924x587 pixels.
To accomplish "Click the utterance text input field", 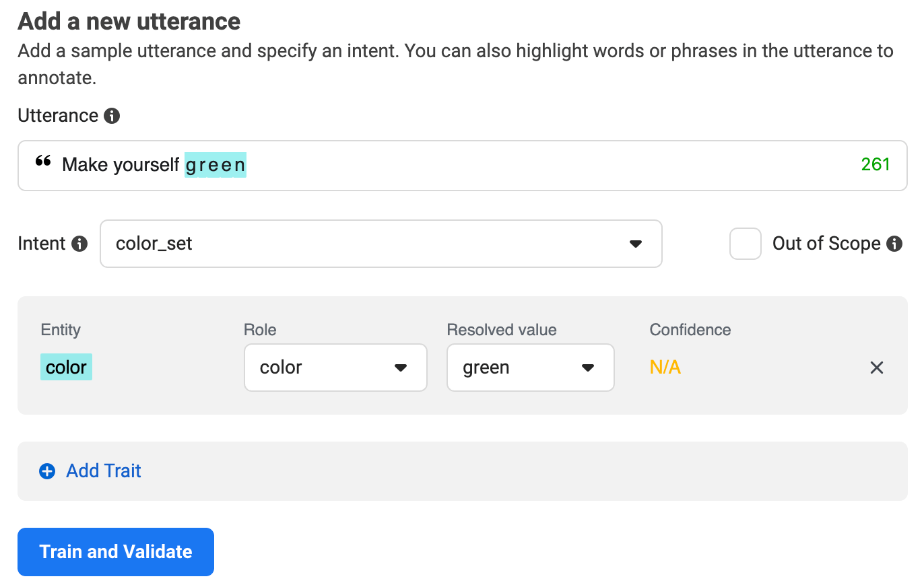I will pos(462,166).
